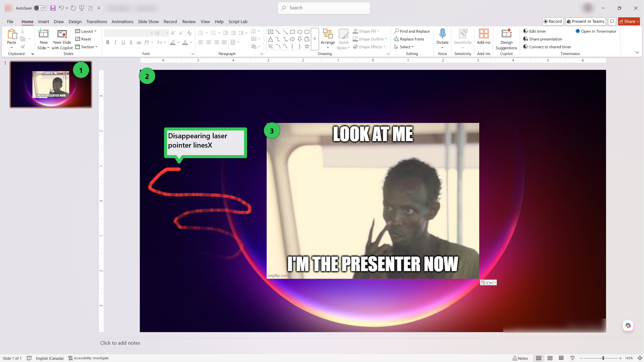This screenshot has height=362, width=644.
Task: Adjust the zoom slider
Action: (x=603, y=358)
